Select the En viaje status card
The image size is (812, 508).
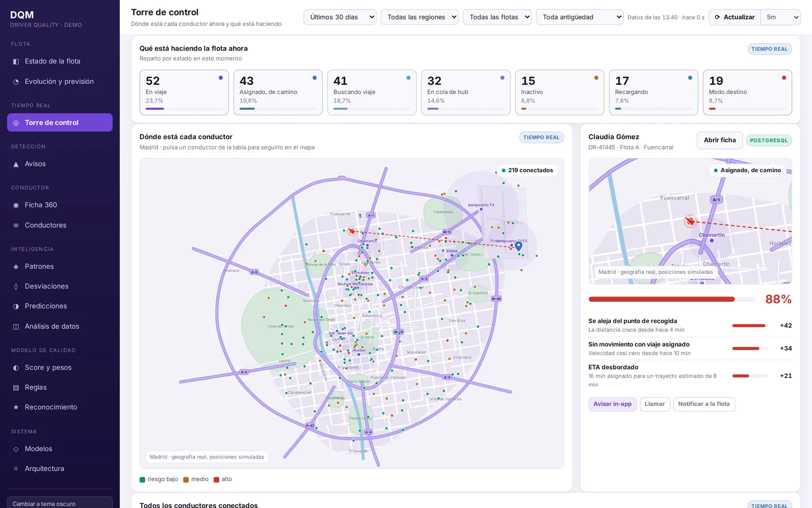(x=184, y=92)
